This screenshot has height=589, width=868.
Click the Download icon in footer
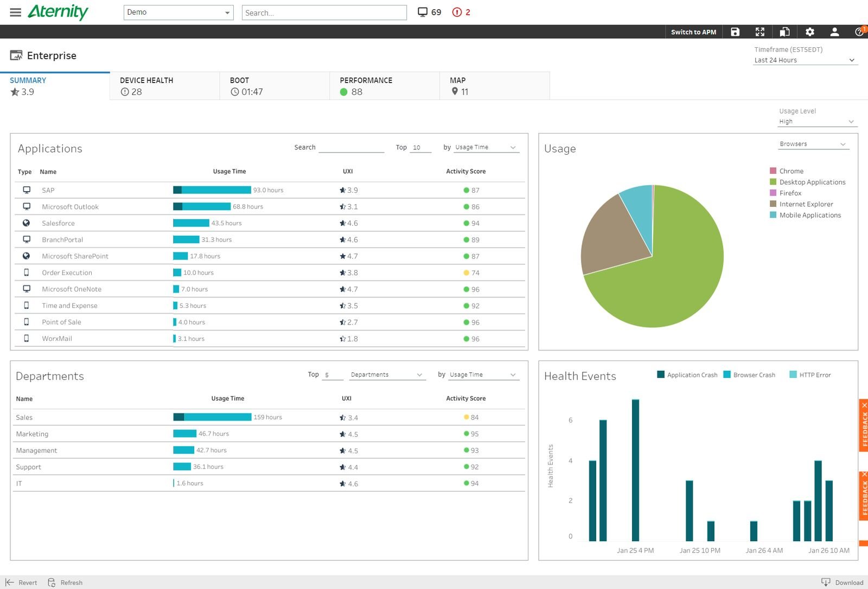coord(826,582)
